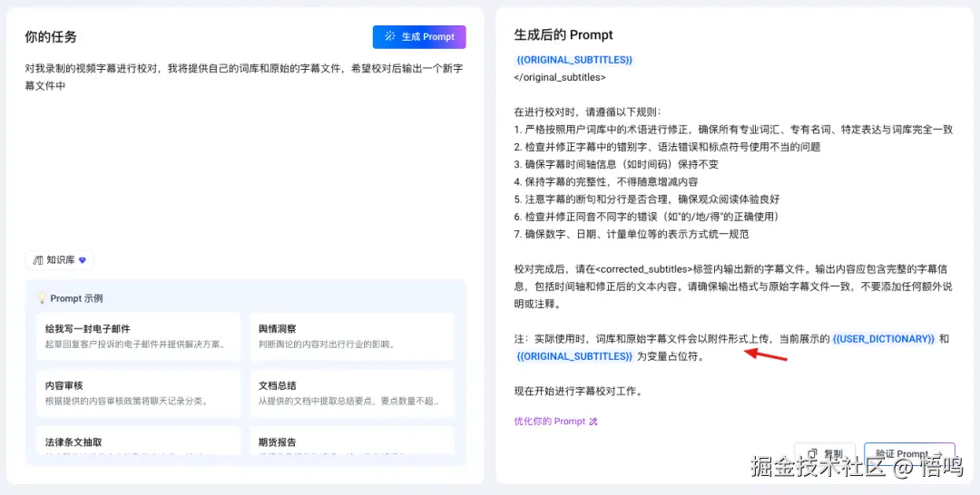Click the blue diamond badge next to 知识库
The height and width of the screenshot is (495, 980).
click(82, 260)
